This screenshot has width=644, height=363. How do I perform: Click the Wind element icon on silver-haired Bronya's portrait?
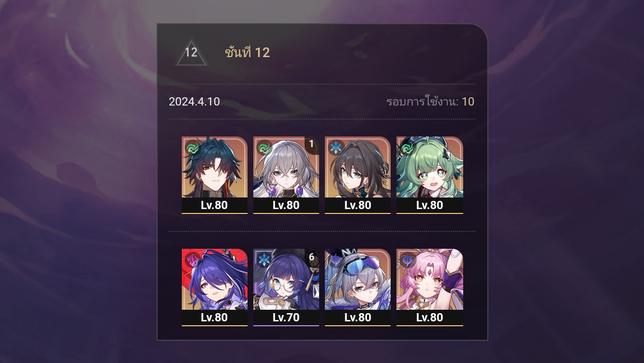[x=263, y=147]
